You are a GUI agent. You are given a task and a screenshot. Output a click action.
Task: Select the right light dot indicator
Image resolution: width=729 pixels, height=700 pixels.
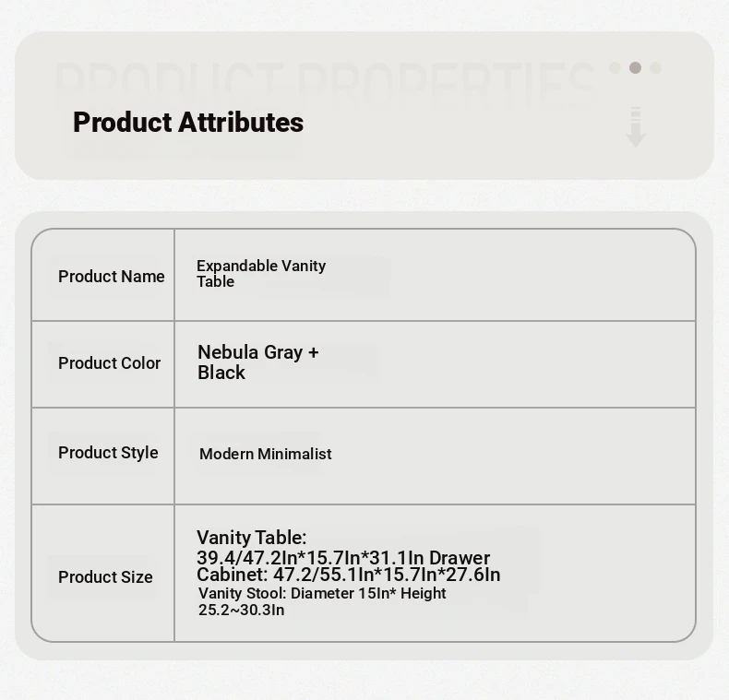(x=655, y=67)
